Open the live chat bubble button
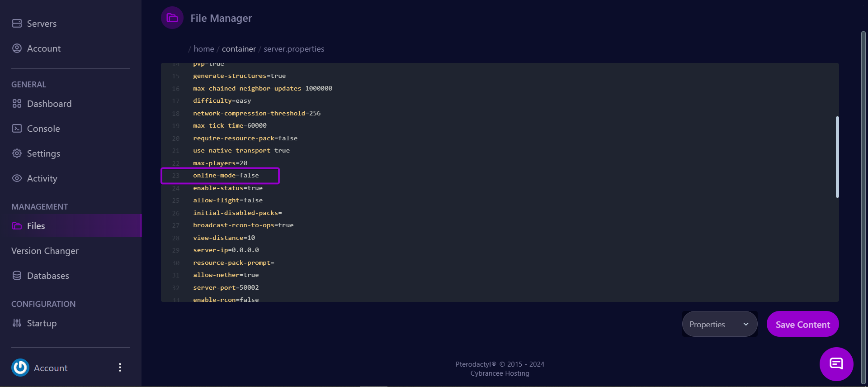This screenshot has width=868, height=387. click(836, 364)
